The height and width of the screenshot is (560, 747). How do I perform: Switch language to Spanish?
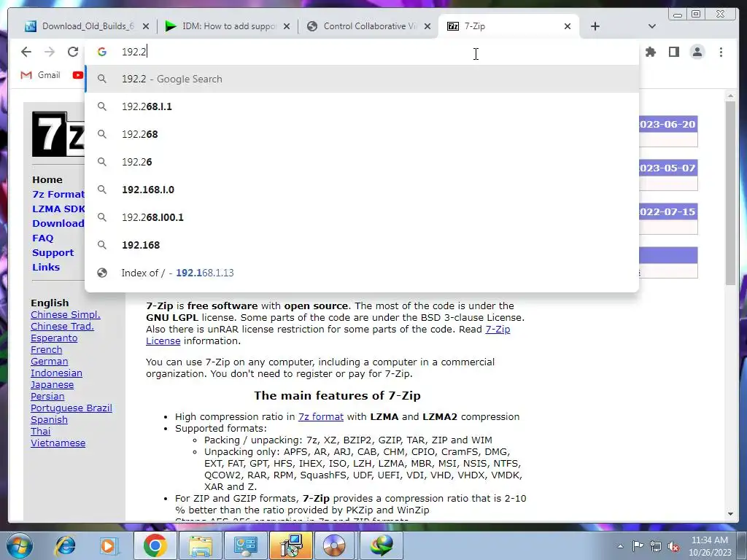pos(49,420)
